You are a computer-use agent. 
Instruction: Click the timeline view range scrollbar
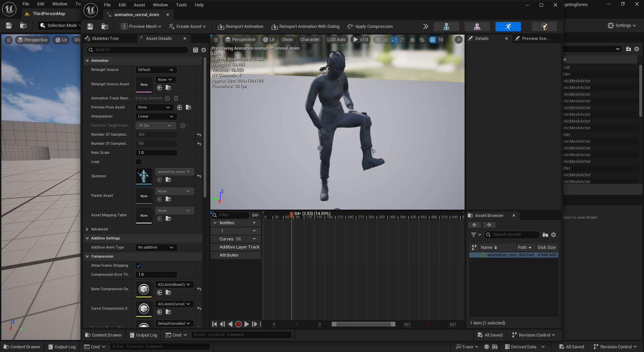point(364,324)
